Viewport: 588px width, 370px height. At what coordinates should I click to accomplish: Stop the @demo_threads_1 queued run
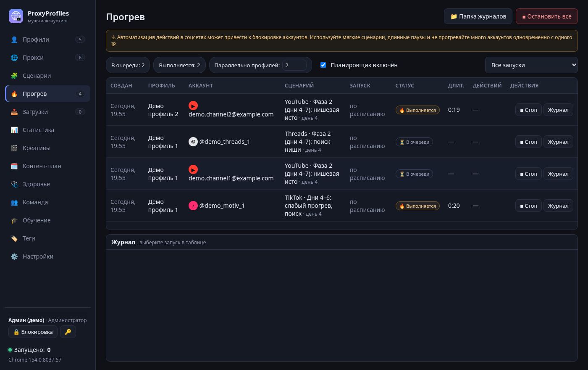(528, 142)
